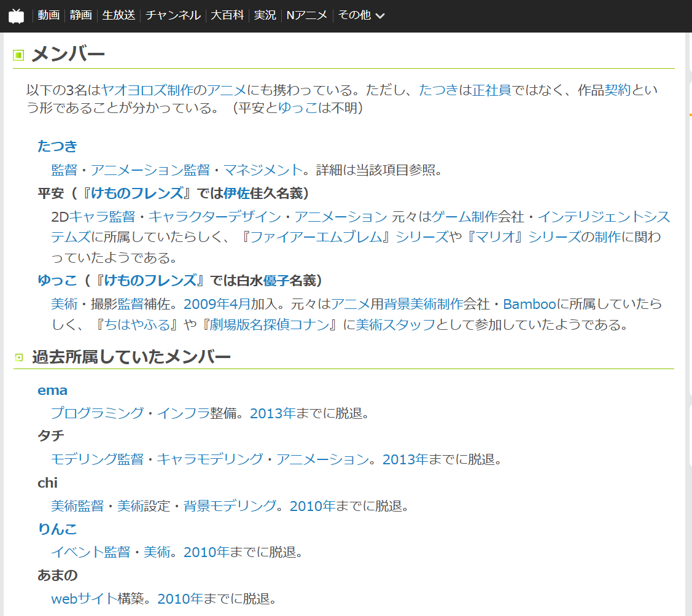The height and width of the screenshot is (616, 692).
Task: Click the 過去所属していたメンバー heading icon
Action: point(18,357)
